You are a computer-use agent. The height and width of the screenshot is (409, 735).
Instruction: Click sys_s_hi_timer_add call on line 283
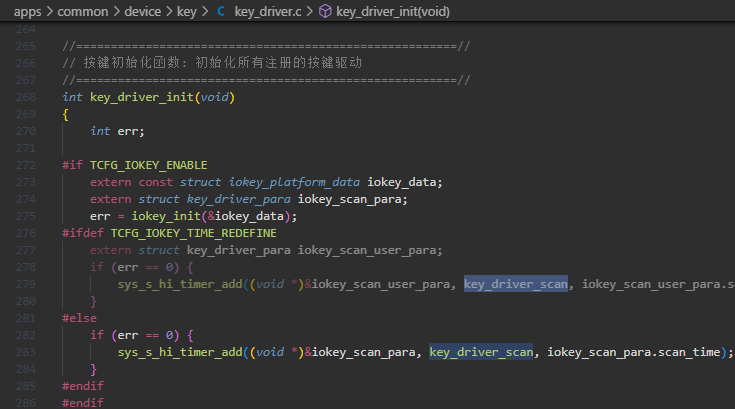[180, 352]
